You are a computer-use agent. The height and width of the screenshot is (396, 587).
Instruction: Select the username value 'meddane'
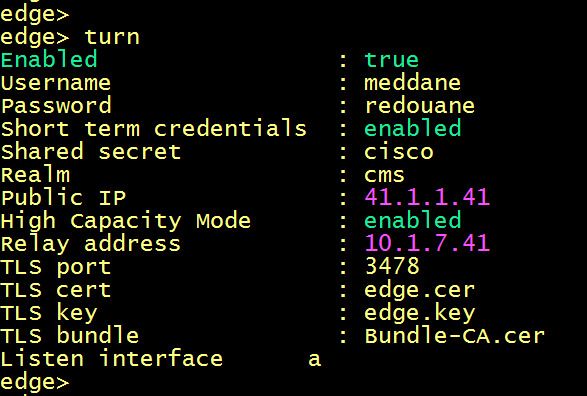click(x=413, y=83)
